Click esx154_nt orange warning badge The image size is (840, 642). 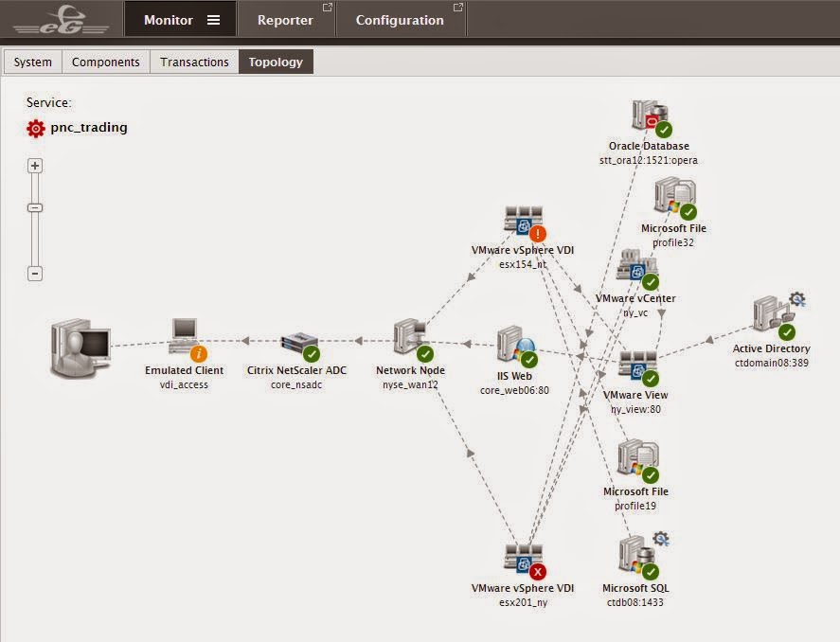click(538, 234)
